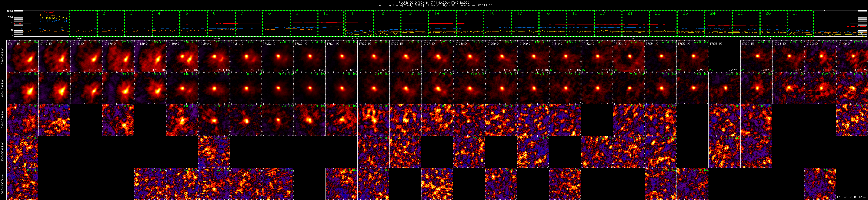Click the 6.0-12.0 keV row axis label

click(3, 88)
